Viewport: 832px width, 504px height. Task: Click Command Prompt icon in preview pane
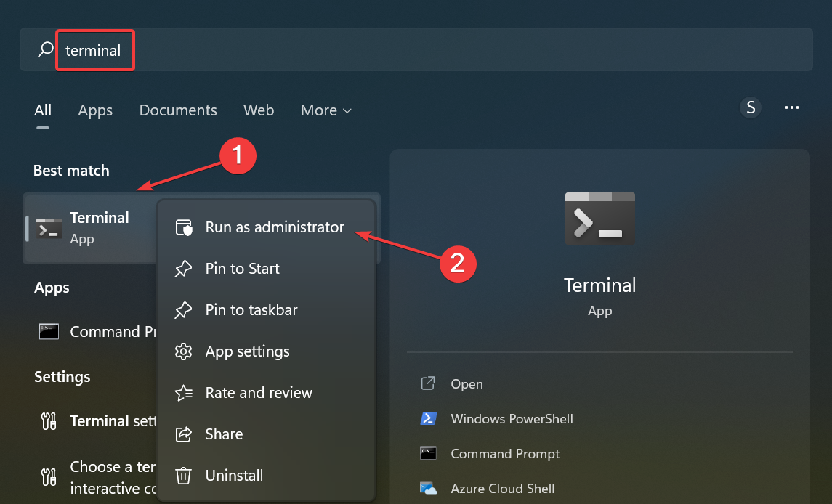point(428,453)
